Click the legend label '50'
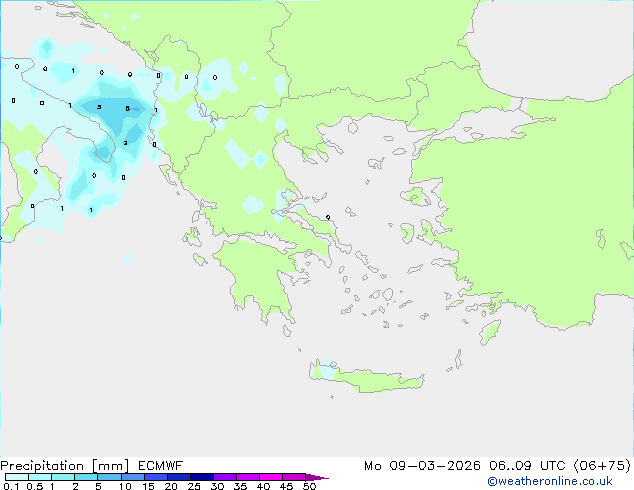Image resolution: width=634 pixels, height=490 pixels. click(309, 486)
